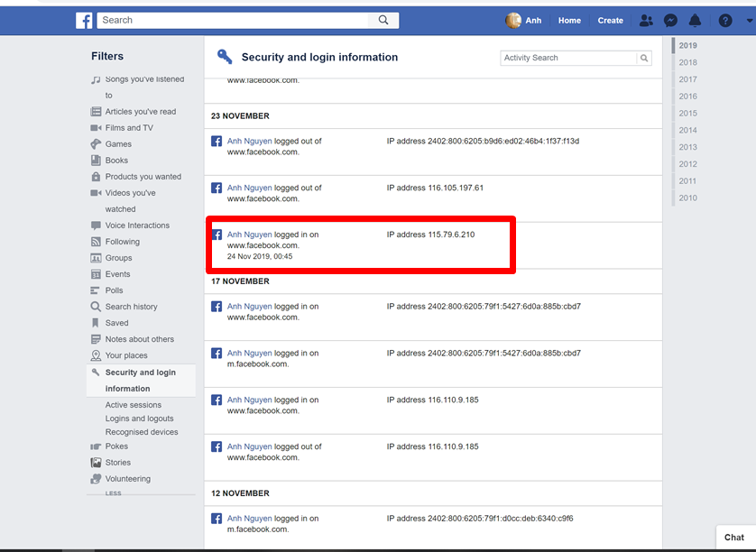Click Anh Nguyen link in highlighted login entry

249,235
